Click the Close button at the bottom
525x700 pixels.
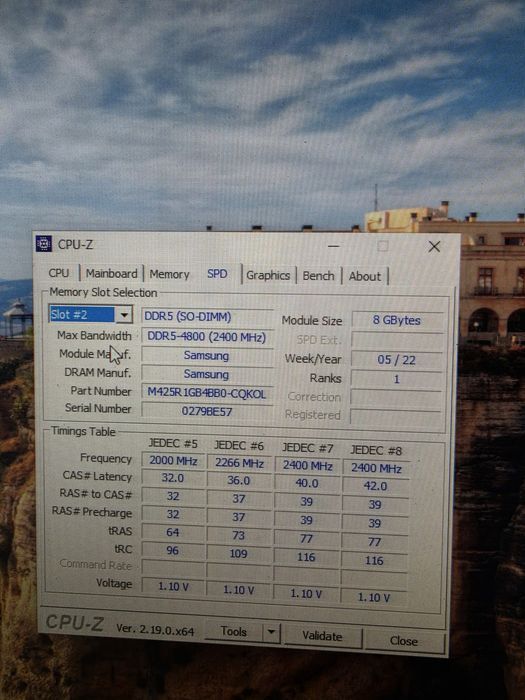pos(404,641)
